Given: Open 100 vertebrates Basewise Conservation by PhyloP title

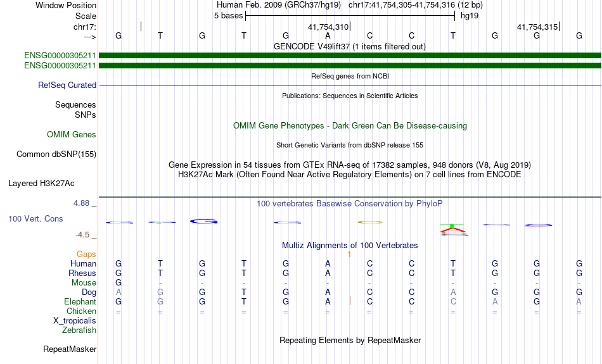Looking at the screenshot, I should [x=350, y=204].
